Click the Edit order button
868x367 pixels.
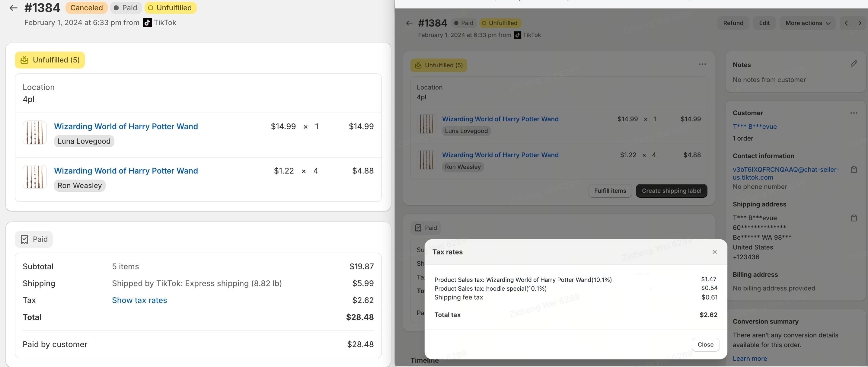click(764, 23)
